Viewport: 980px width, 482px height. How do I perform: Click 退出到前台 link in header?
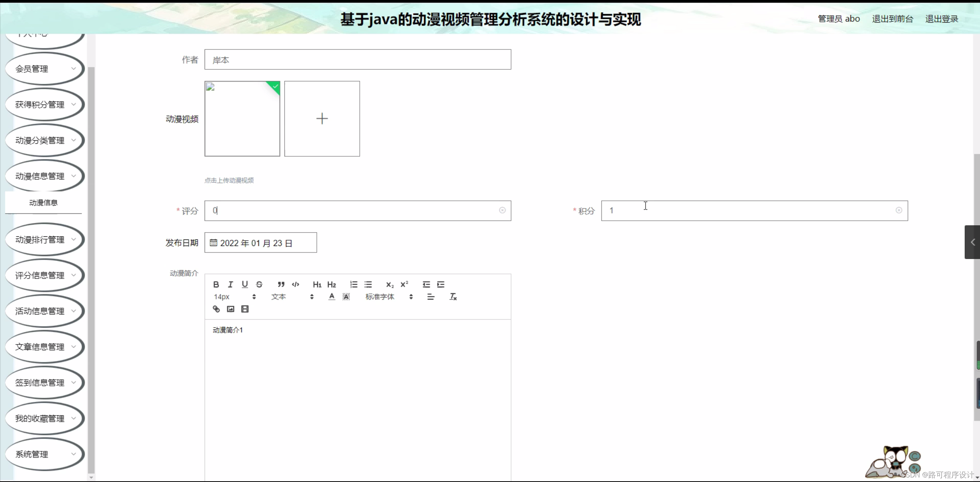coord(892,19)
